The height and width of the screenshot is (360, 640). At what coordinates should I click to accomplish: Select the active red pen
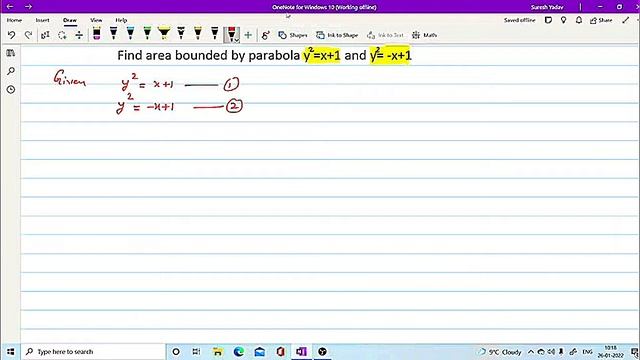(x=231, y=33)
